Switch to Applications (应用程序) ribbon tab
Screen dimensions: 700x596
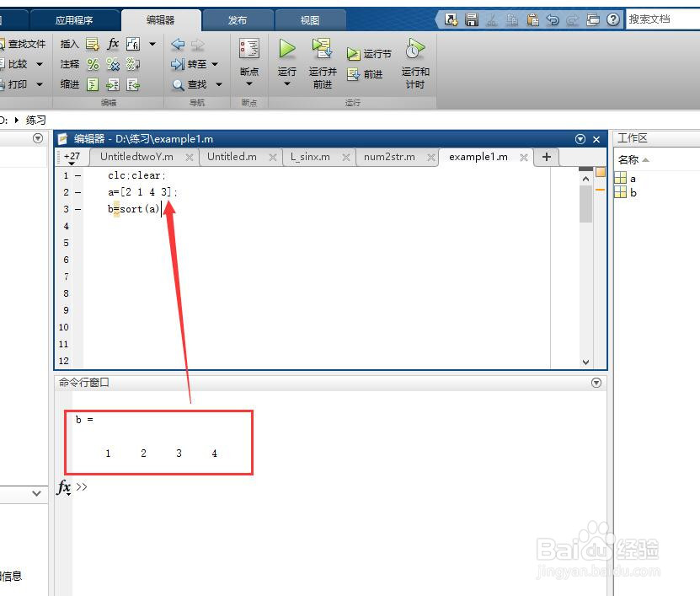(74, 20)
